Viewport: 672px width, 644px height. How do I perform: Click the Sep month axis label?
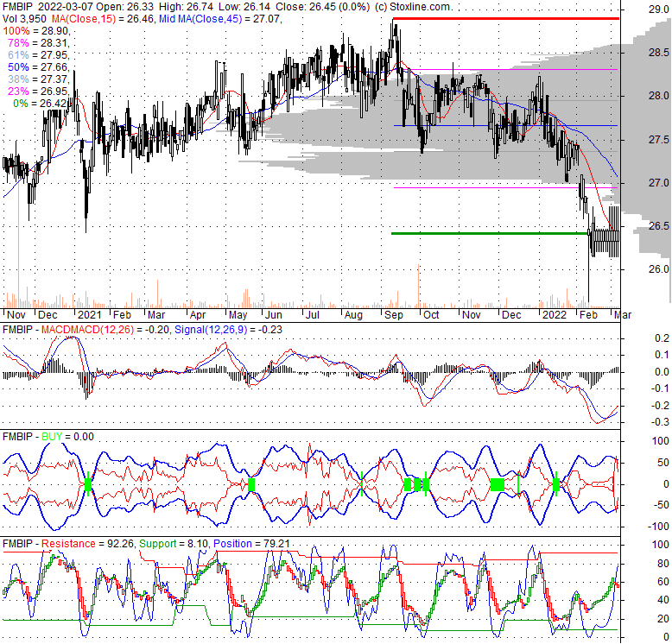[x=393, y=315]
